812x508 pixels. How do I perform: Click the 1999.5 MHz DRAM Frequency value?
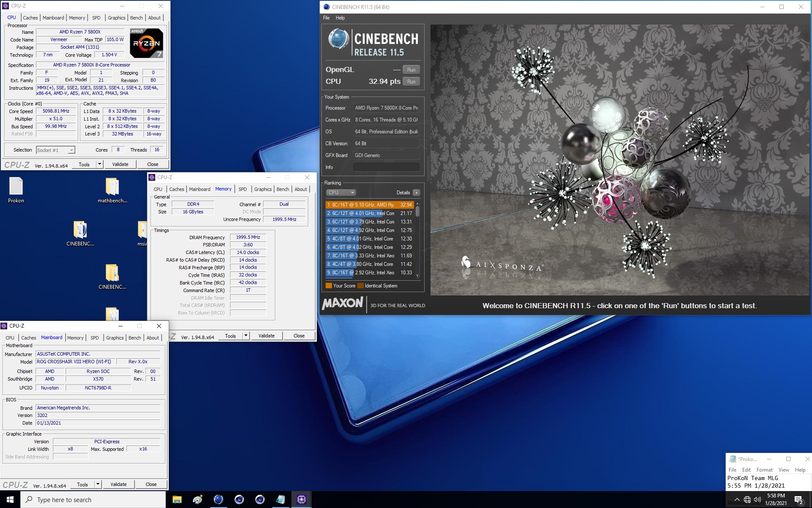point(248,237)
